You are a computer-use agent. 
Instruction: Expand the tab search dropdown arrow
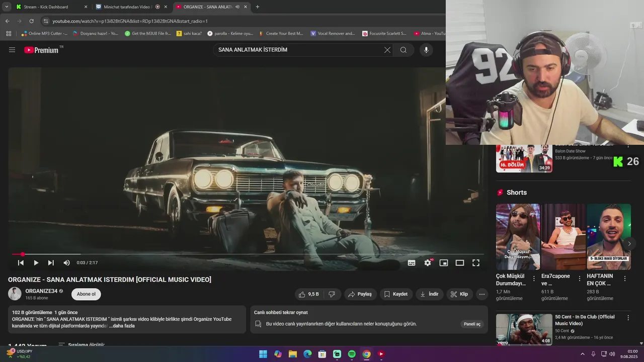pos(6,7)
